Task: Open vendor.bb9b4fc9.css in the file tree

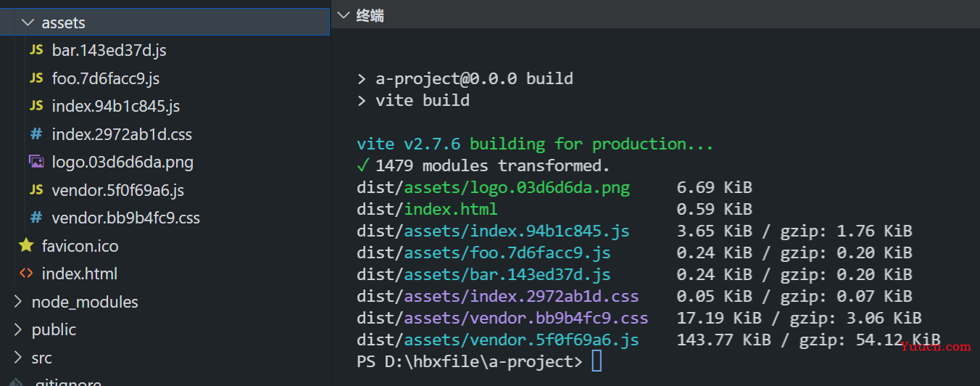Action: click(x=126, y=218)
